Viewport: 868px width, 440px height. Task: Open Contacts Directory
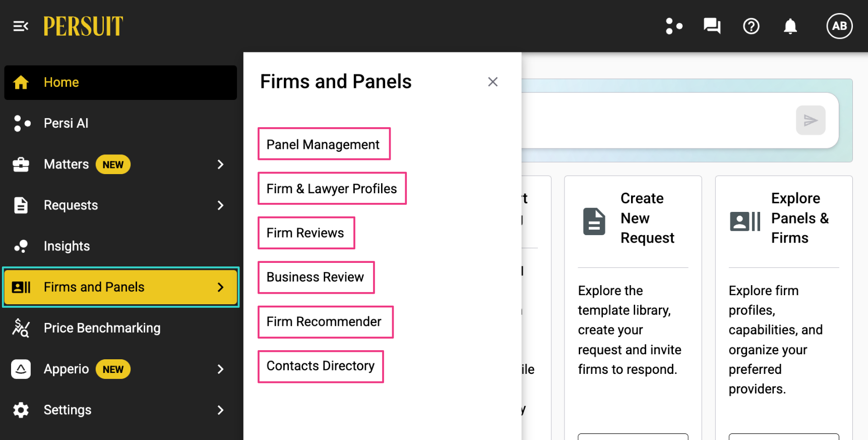tap(321, 366)
